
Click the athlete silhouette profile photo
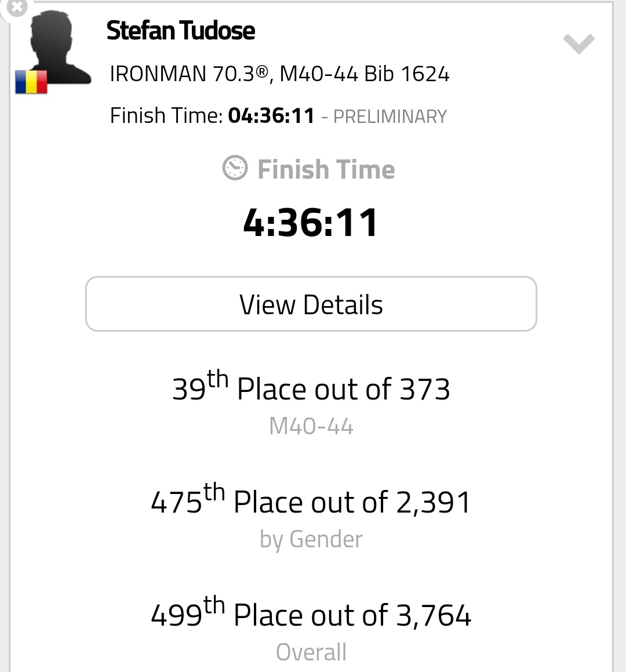pos(57,47)
